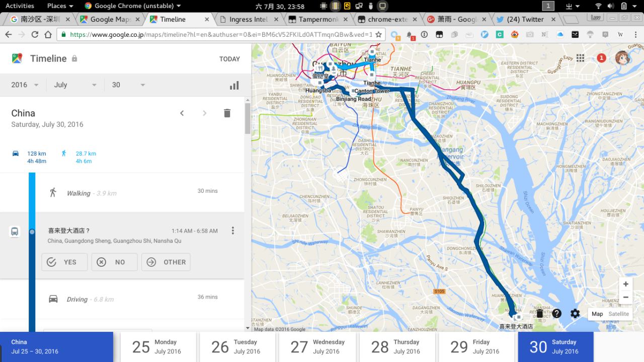
Task: Switch to the Google Maps tab
Action: pos(110,19)
